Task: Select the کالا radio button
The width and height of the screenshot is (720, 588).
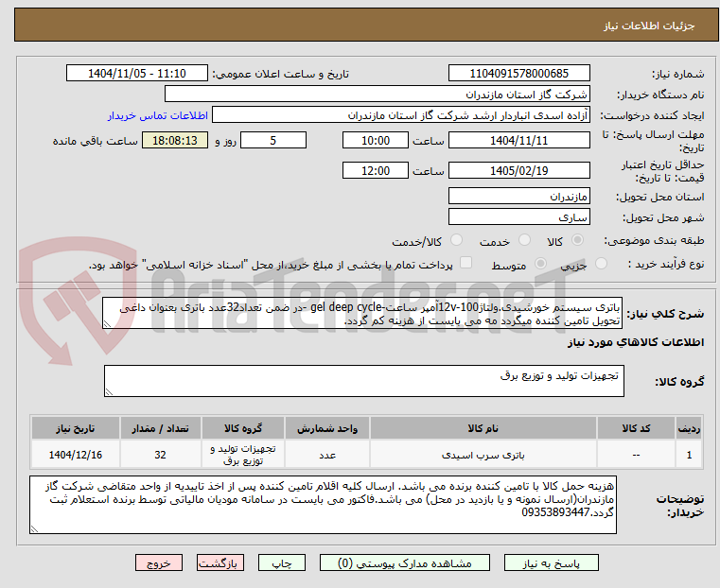Action: tap(578, 240)
